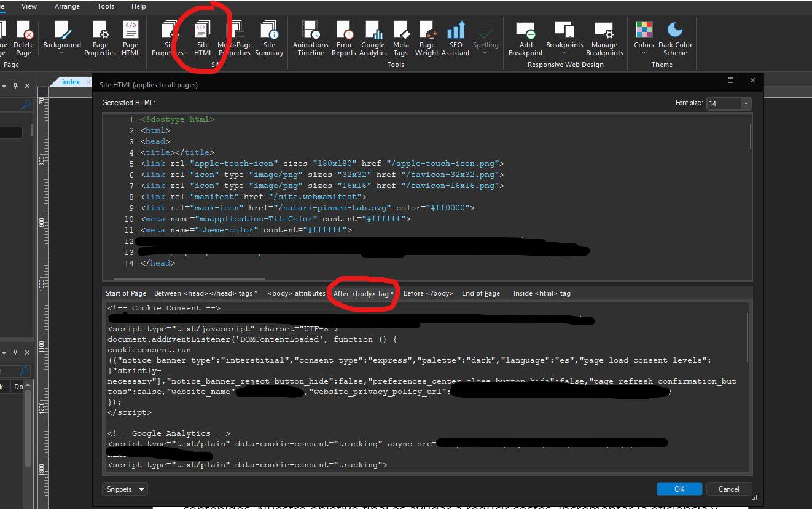Click the Cookie Consent comment line
The width and height of the screenshot is (812, 509).
pyautogui.click(x=163, y=308)
